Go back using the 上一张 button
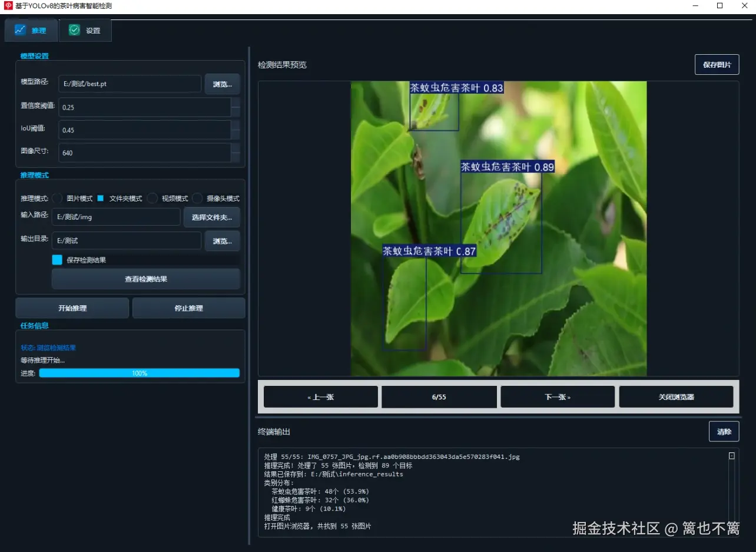Image resolution: width=756 pixels, height=552 pixels. [x=320, y=396]
